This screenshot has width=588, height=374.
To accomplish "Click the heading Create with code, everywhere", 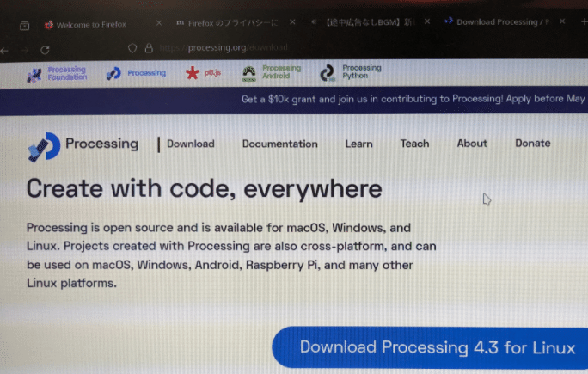I will [204, 188].
